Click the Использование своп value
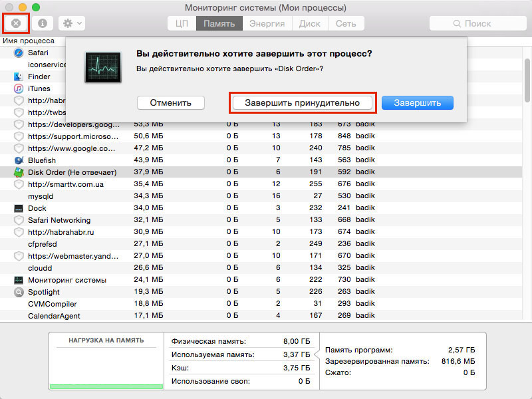Image resolution: width=532 pixels, height=399 pixels. [304, 381]
